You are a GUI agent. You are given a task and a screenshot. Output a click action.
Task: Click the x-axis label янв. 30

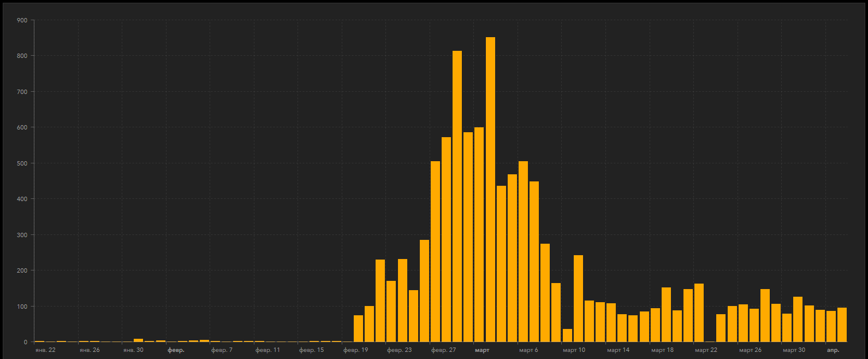click(x=133, y=350)
